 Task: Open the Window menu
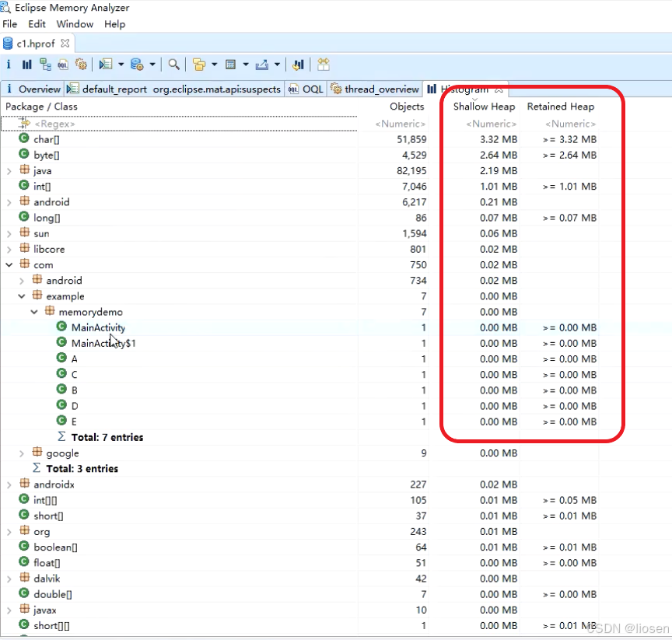click(75, 24)
